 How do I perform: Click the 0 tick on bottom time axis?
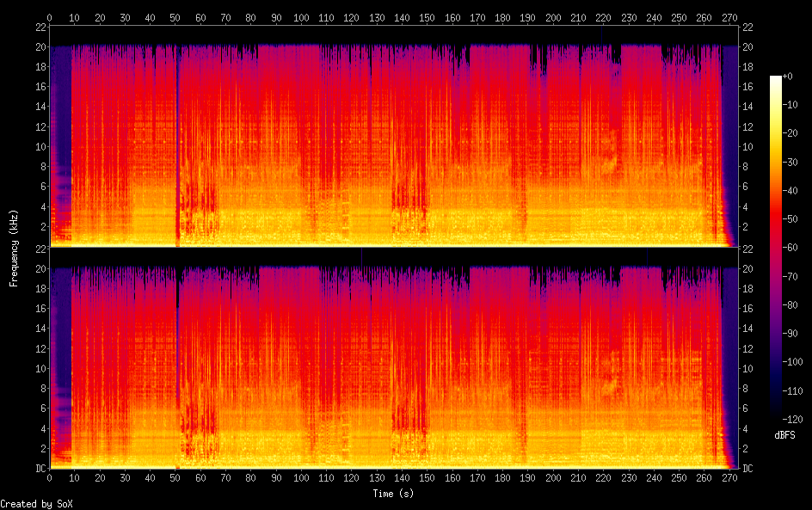pyautogui.click(x=50, y=478)
